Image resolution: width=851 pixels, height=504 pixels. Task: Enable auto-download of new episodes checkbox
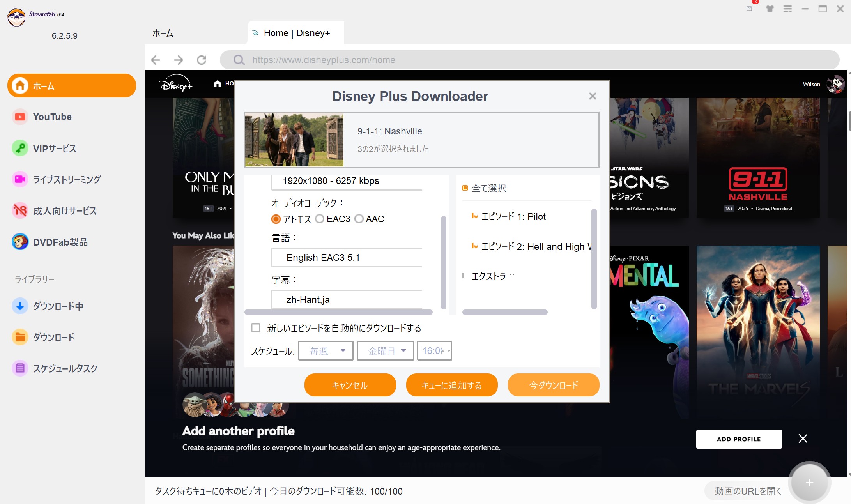[256, 328]
